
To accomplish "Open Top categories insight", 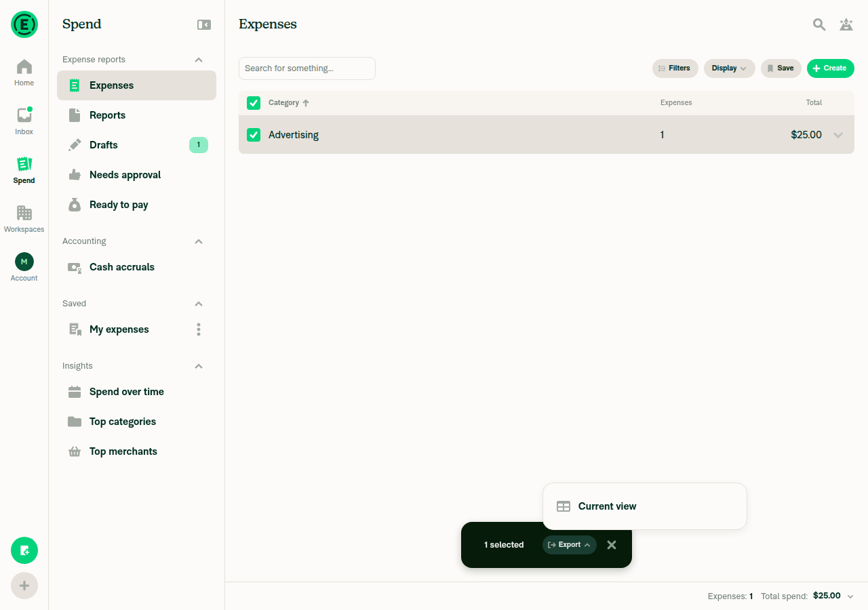I will coord(137,422).
